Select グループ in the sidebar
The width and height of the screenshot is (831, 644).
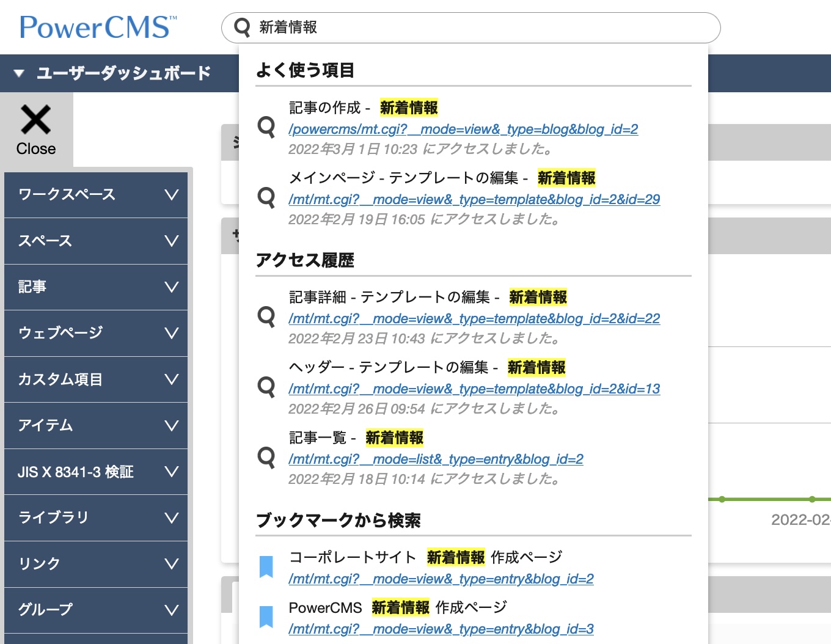pyautogui.click(x=96, y=610)
